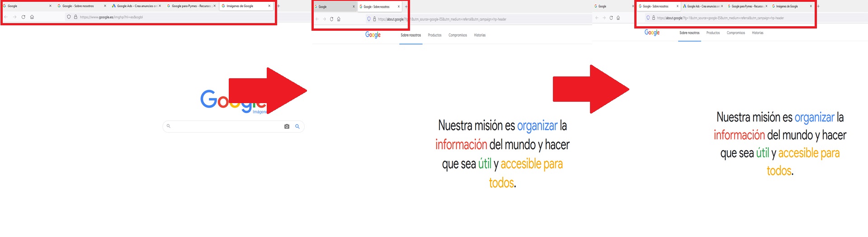Open the Google logo in the right screenshot page

point(652,33)
